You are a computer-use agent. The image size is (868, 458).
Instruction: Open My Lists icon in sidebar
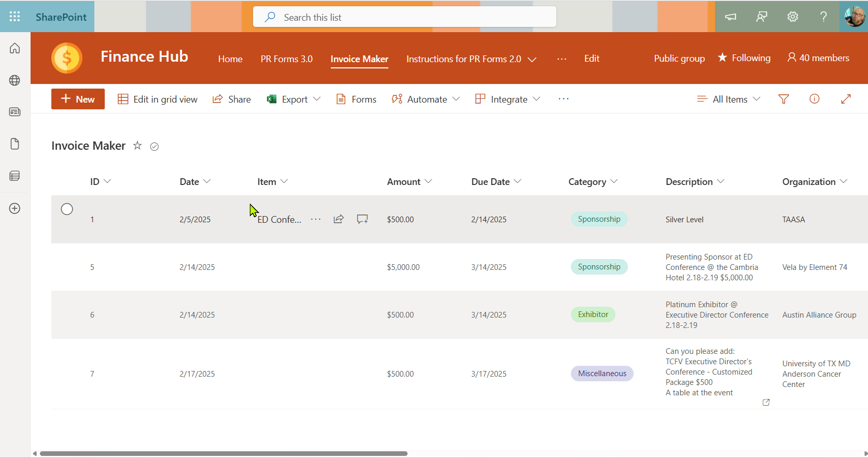[15, 176]
